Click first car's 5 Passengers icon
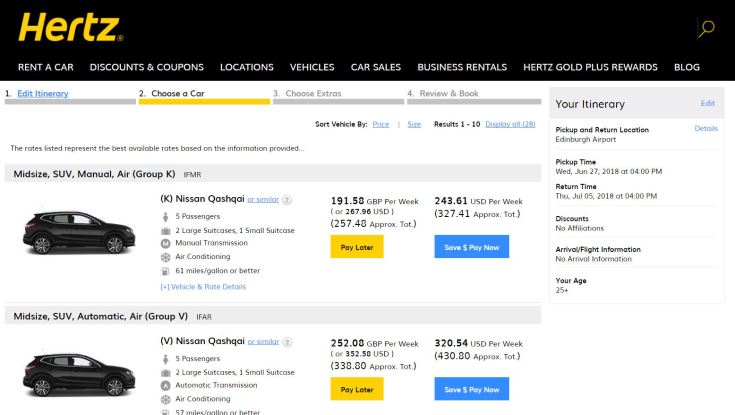 (166, 216)
